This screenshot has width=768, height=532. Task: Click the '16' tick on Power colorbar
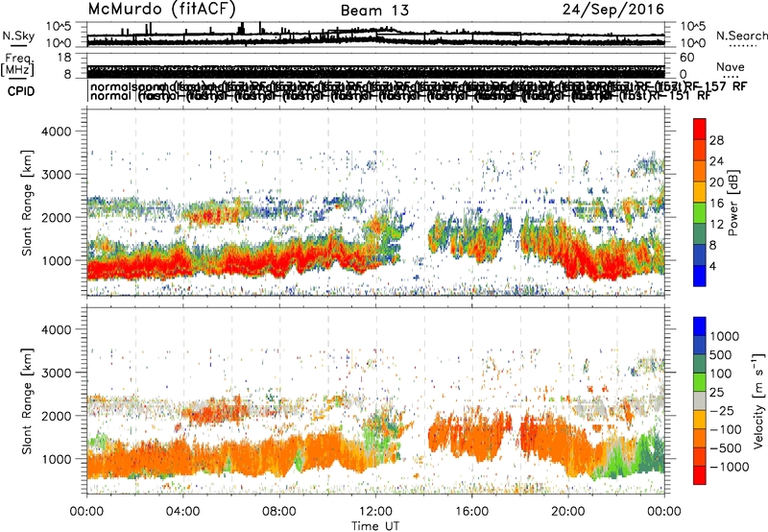click(x=716, y=204)
